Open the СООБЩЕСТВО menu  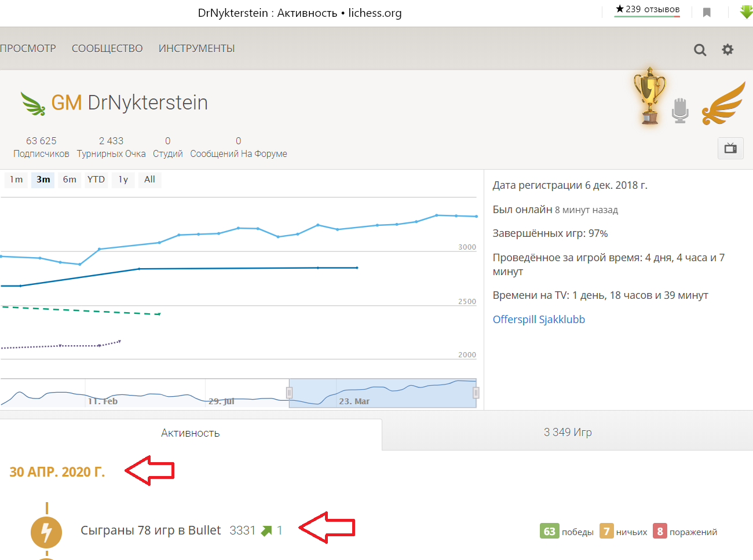107,49
